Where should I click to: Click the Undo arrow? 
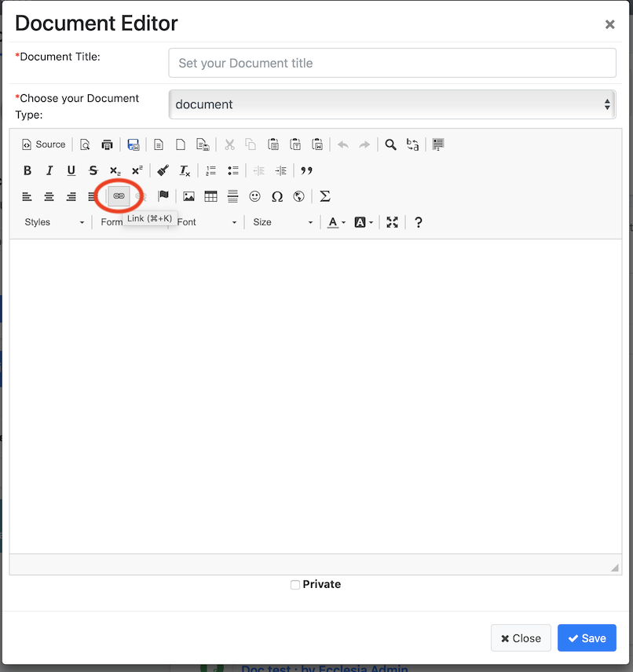[x=343, y=144]
